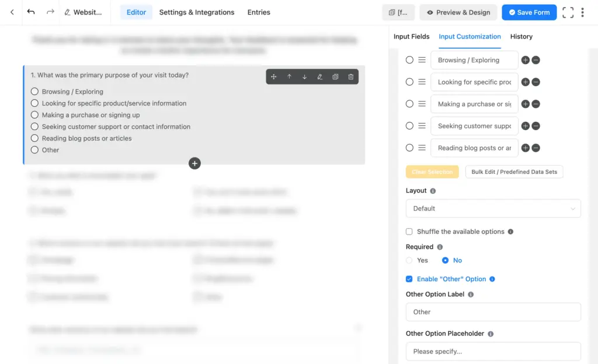The width and height of the screenshot is (598, 364).
Task: Remove the Browsing / Exploring option
Action: (x=536, y=60)
